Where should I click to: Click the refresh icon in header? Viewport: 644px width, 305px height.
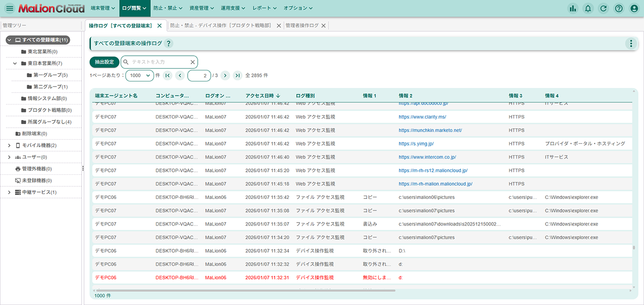click(603, 8)
